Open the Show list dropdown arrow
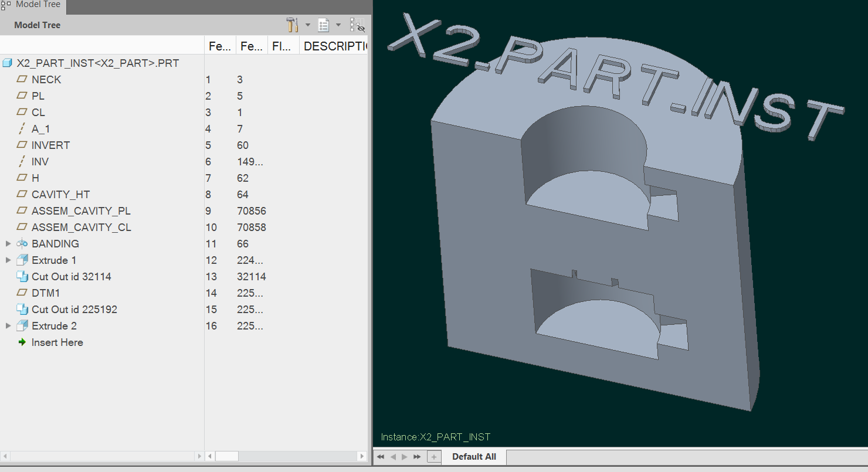Image resolution: width=868 pixels, height=472 pixels. (338, 25)
